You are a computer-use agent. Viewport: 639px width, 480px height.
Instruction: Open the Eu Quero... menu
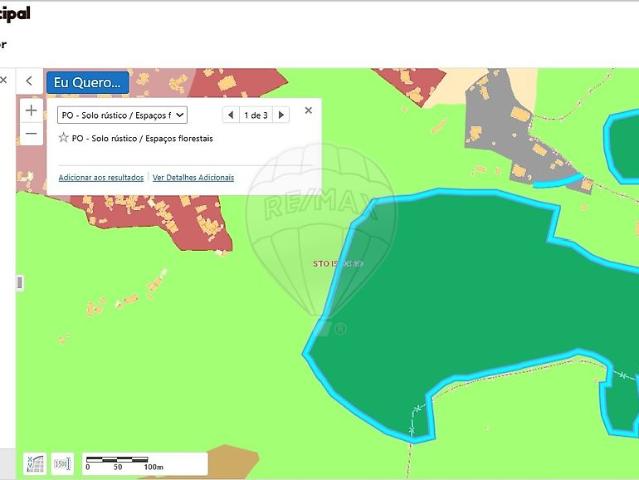(x=87, y=82)
